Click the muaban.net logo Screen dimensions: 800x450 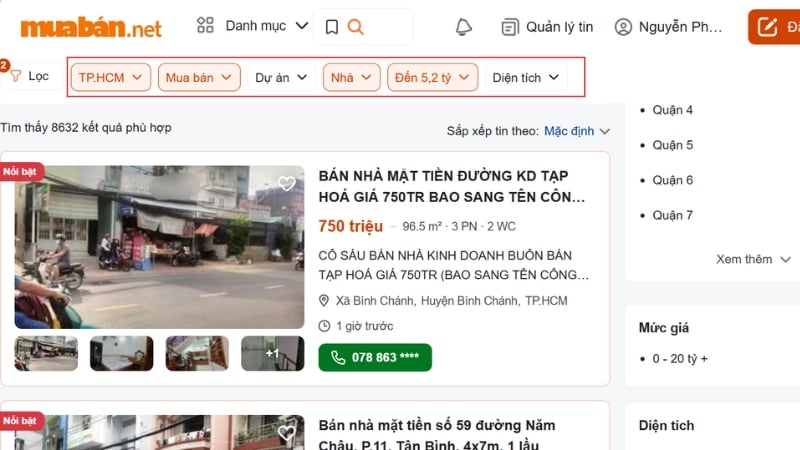(x=91, y=28)
